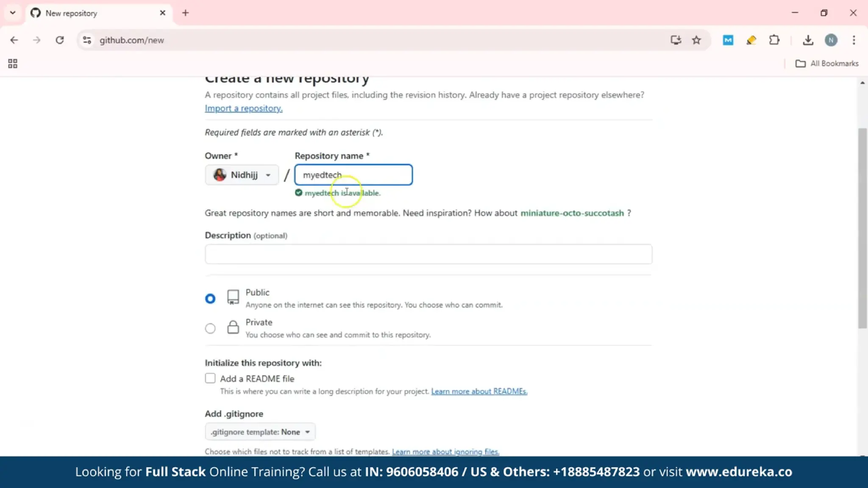This screenshot has height=488, width=868.
Task: Click the Private label text
Action: 259,322
